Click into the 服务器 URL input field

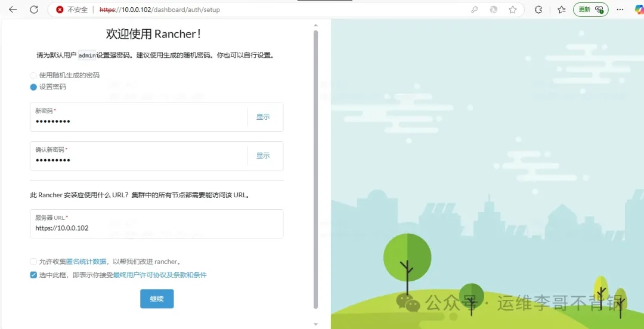156,228
